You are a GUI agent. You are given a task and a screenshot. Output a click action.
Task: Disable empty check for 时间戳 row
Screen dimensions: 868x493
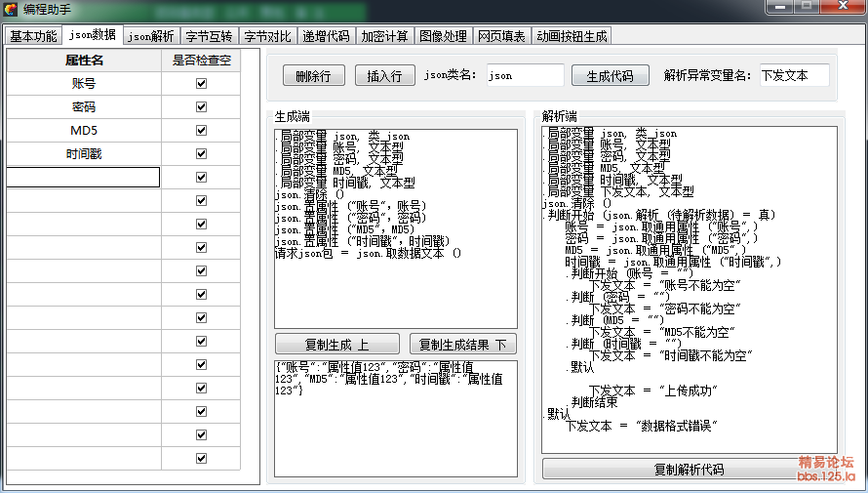pyautogui.click(x=201, y=154)
